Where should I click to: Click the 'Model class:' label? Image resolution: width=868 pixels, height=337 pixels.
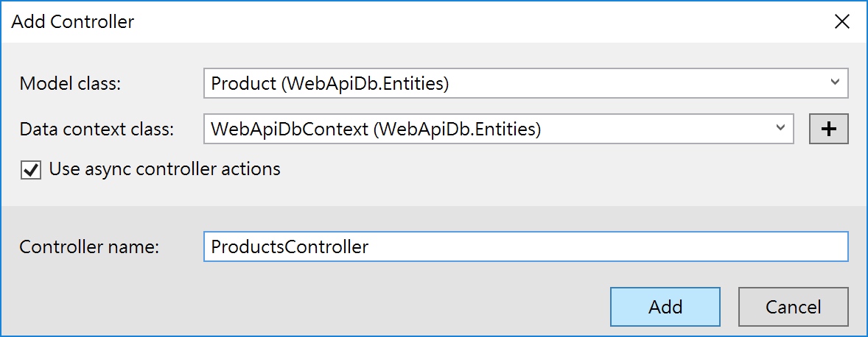tap(70, 83)
